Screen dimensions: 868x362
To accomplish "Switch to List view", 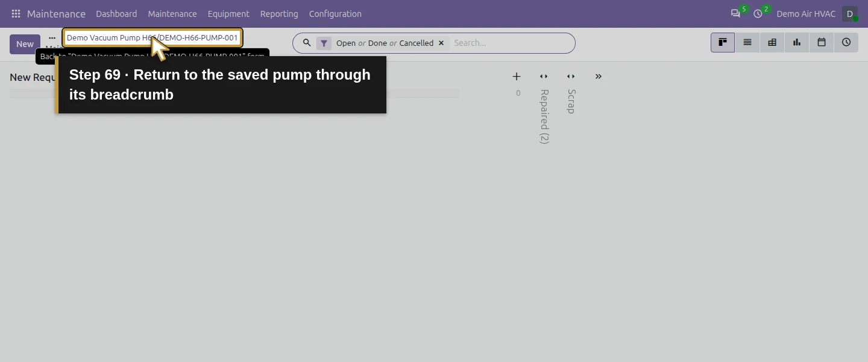I will click(747, 43).
